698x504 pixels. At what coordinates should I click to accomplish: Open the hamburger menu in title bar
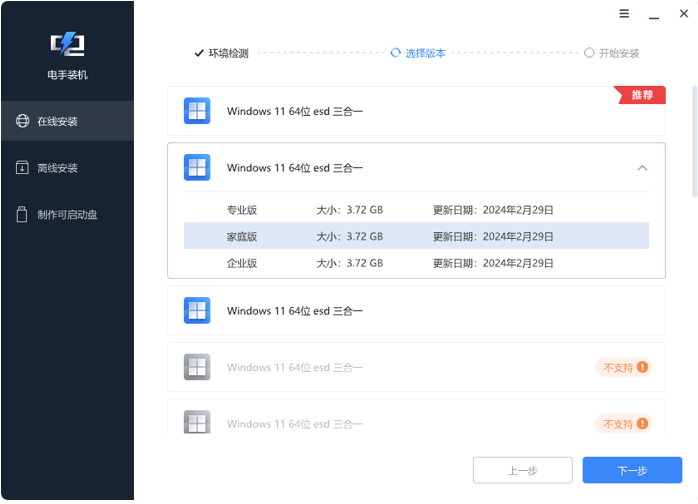[x=624, y=14]
